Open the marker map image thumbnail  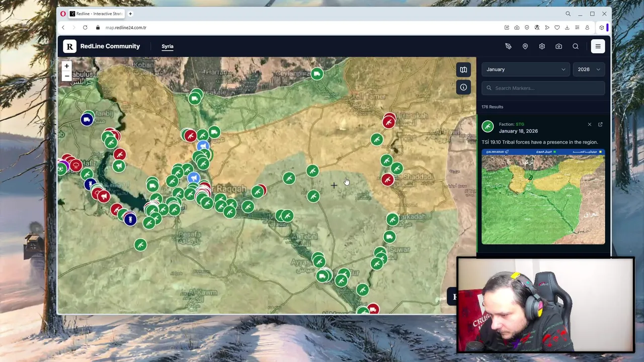[x=543, y=197]
